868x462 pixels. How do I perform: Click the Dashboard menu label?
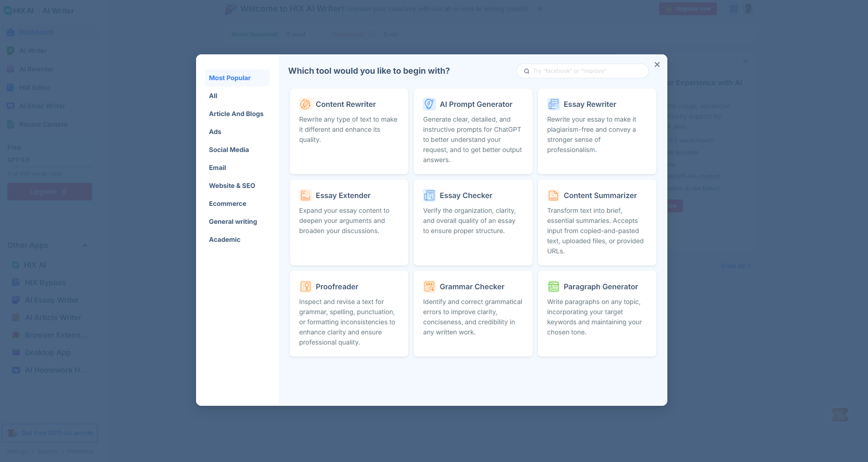pos(36,32)
